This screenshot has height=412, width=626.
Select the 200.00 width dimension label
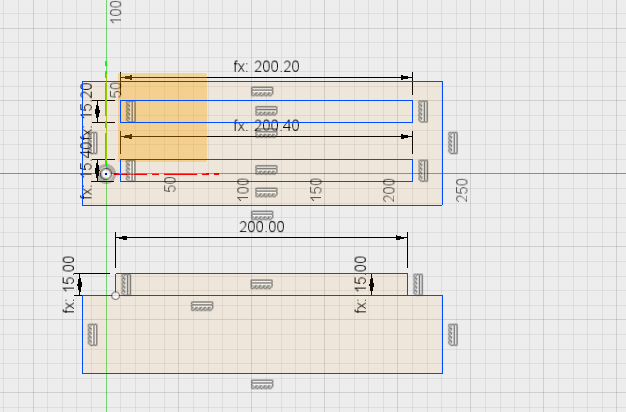tap(262, 227)
